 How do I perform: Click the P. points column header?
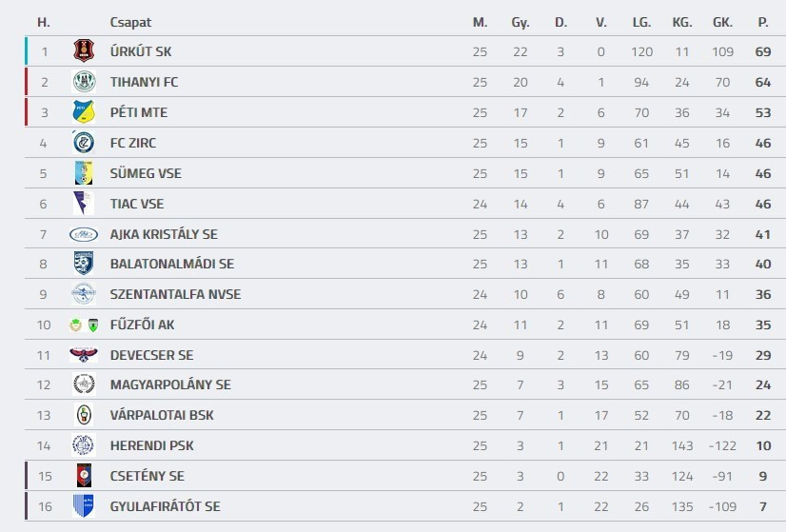point(762,22)
